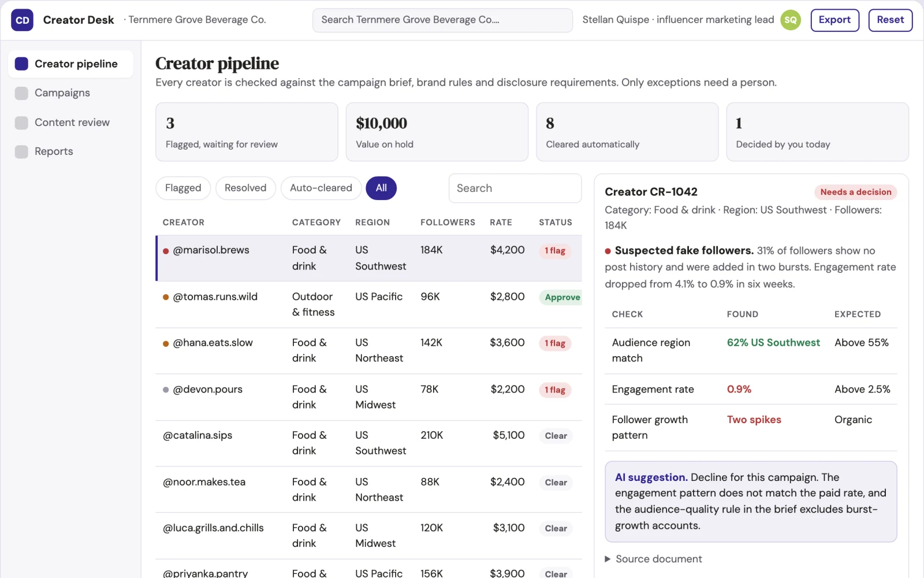
Task: Select the @marisol.brews row
Action: (x=369, y=258)
